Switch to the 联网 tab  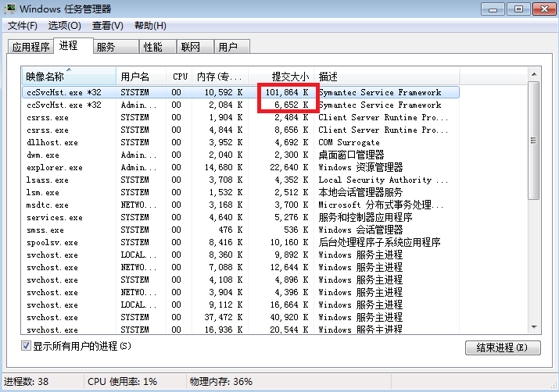coord(191,47)
